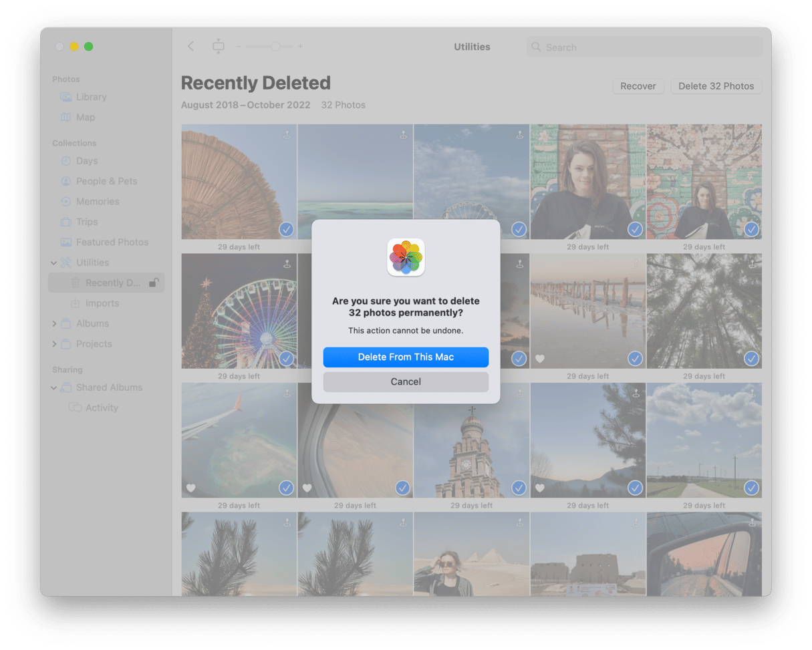Deselect the checkmark on the straw umbrella photo
Image resolution: width=812 pixels, height=650 pixels.
point(286,229)
